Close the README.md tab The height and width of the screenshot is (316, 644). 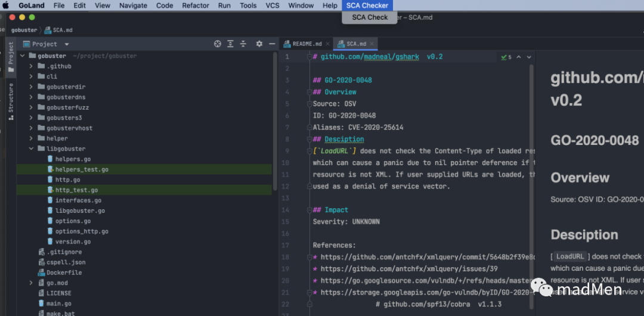[x=328, y=44]
